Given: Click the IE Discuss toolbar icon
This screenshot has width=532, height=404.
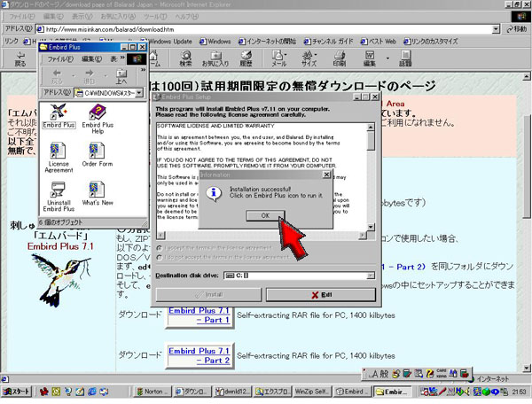Looking at the screenshot, I should click(405, 59).
